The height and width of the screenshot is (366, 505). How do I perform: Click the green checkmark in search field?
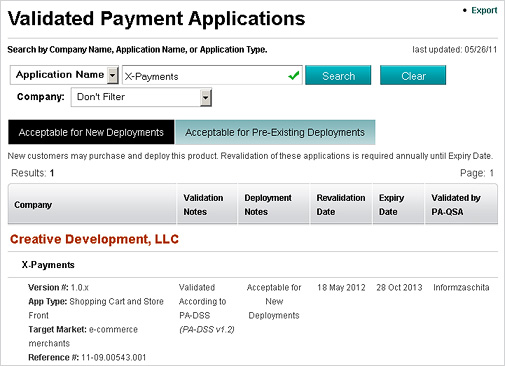[x=294, y=76]
